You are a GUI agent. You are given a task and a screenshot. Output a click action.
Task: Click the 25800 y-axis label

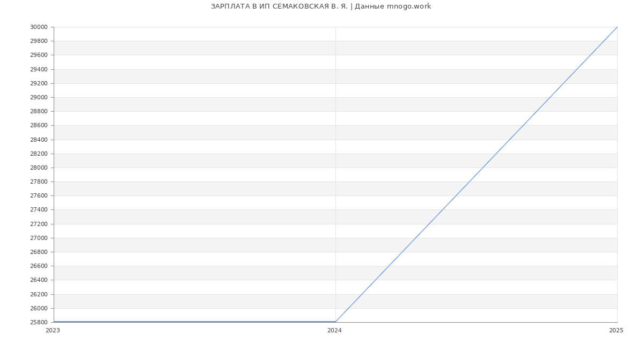click(39, 323)
